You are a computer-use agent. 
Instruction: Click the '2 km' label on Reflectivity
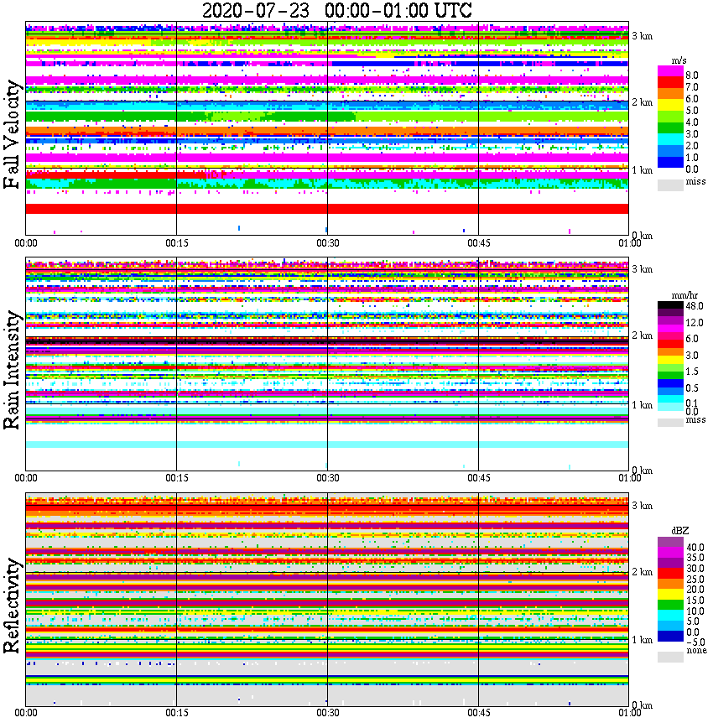(642, 572)
